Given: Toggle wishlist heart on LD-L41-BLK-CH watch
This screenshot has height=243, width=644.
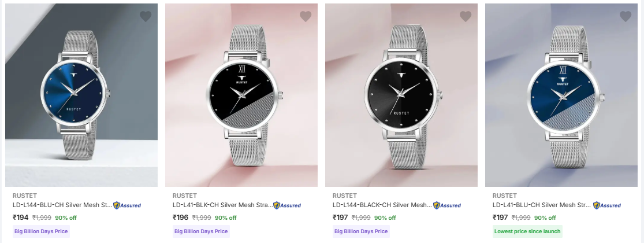Looking at the screenshot, I should (x=306, y=16).
